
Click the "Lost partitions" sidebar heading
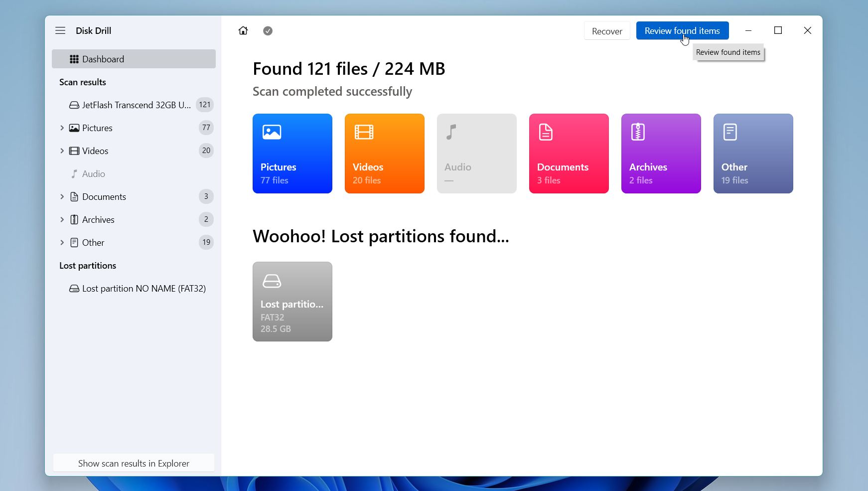[88, 266]
